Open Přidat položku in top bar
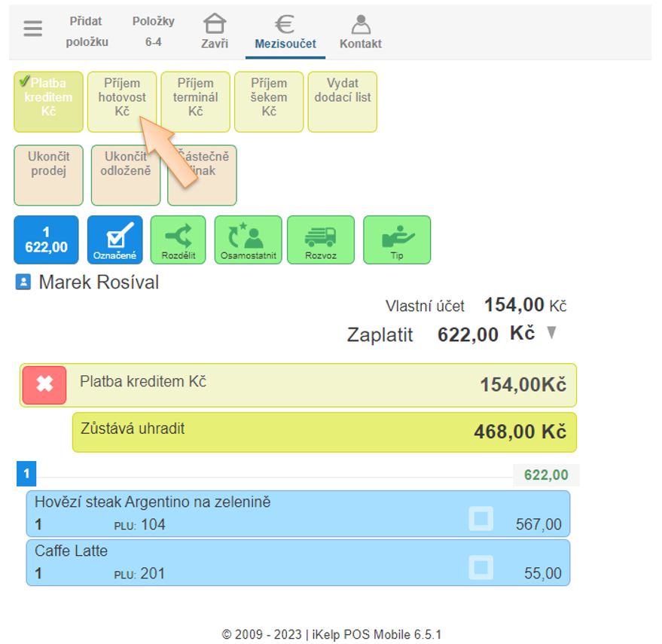The width and height of the screenshot is (662, 644). [87, 32]
